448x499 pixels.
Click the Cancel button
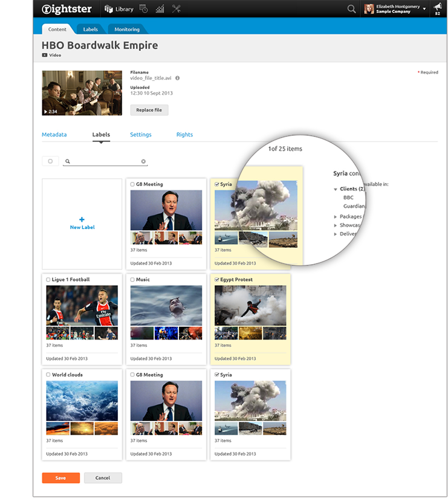(103, 478)
